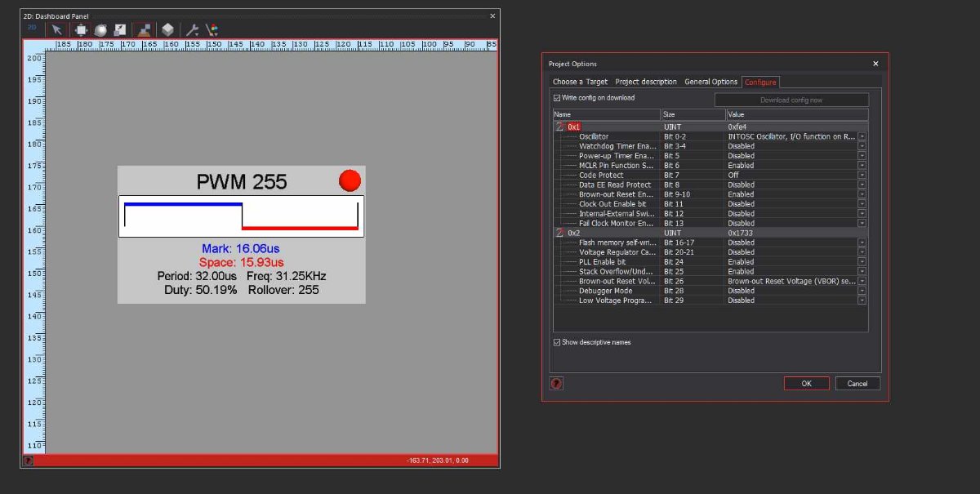Open Watchdog Timer value dropdown
The width and height of the screenshot is (980, 494).
862,146
